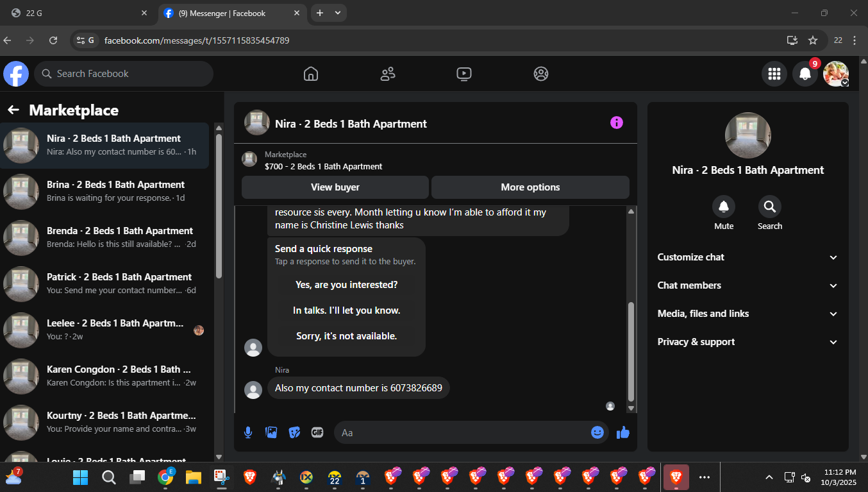Open the Windows Start menu

tap(81, 477)
